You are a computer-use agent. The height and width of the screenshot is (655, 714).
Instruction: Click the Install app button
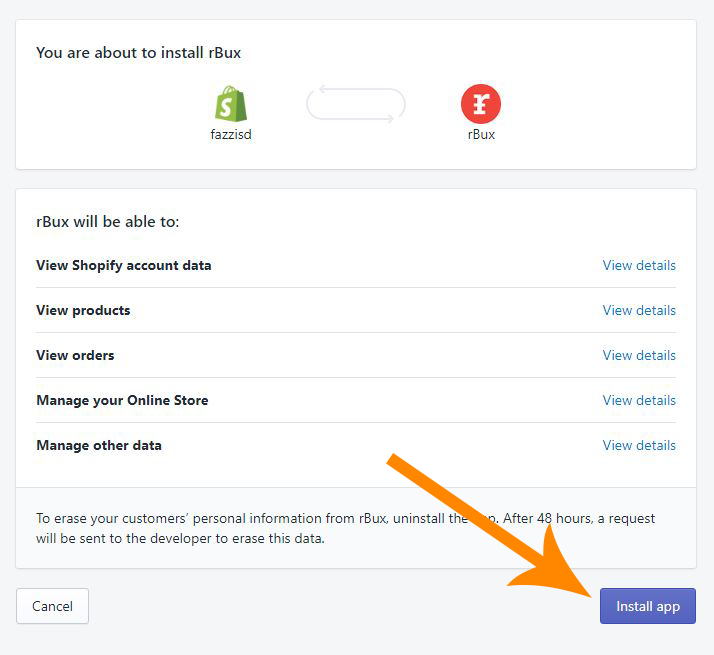coord(648,606)
